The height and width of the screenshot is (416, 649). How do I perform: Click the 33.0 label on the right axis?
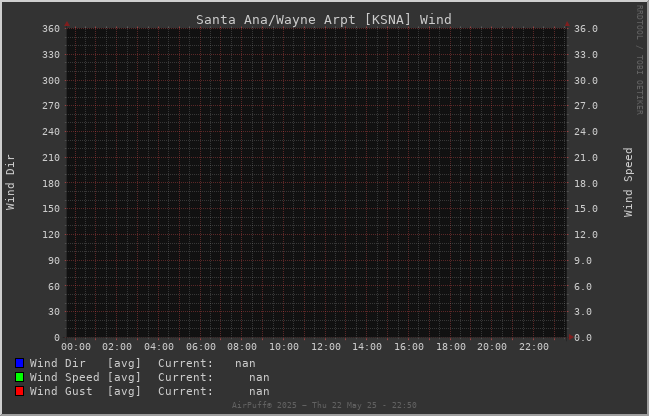click(586, 55)
